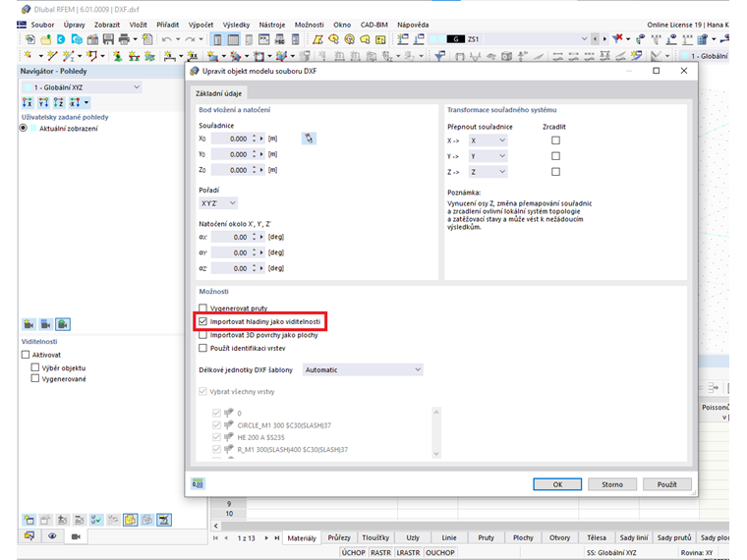This screenshot has height=560, width=747.
Task: Switch to the Průřezy table tab
Action: 339,537
